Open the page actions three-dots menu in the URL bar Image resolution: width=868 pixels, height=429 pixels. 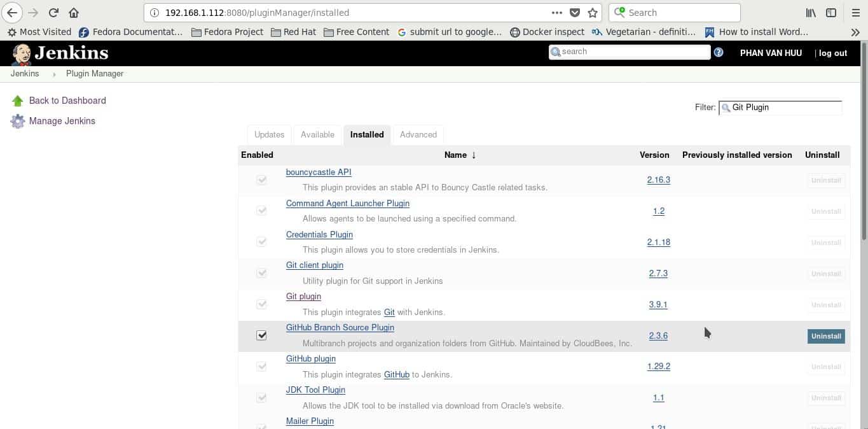tap(556, 13)
